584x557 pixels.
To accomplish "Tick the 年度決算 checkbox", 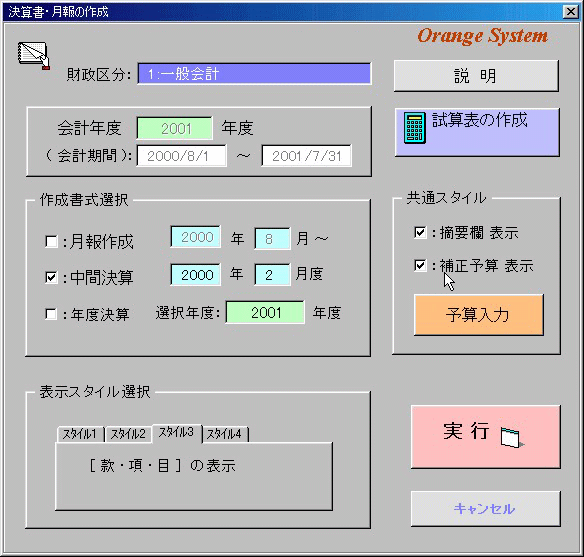I will pyautogui.click(x=51, y=314).
